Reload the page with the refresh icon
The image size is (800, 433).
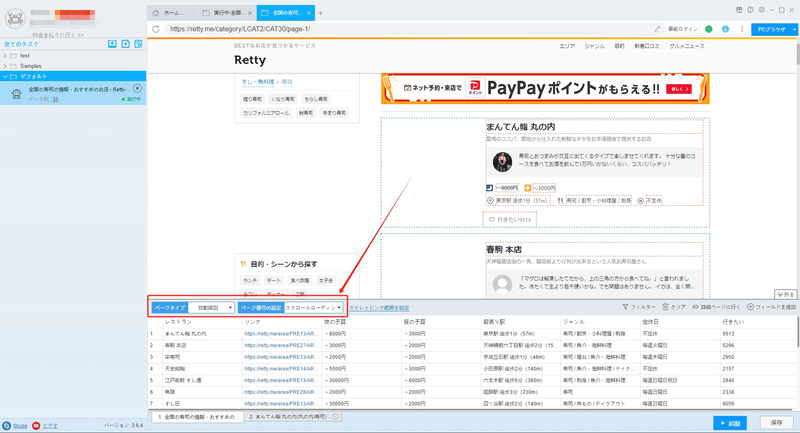point(156,29)
